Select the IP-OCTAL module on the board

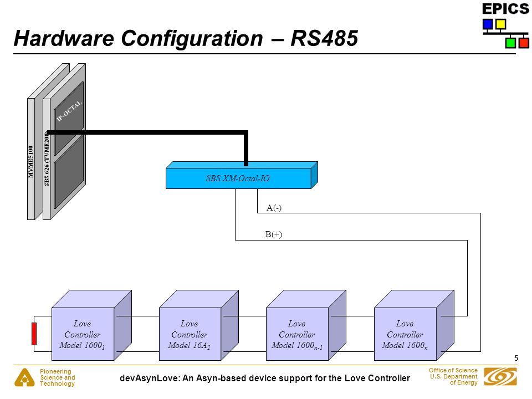(69, 118)
